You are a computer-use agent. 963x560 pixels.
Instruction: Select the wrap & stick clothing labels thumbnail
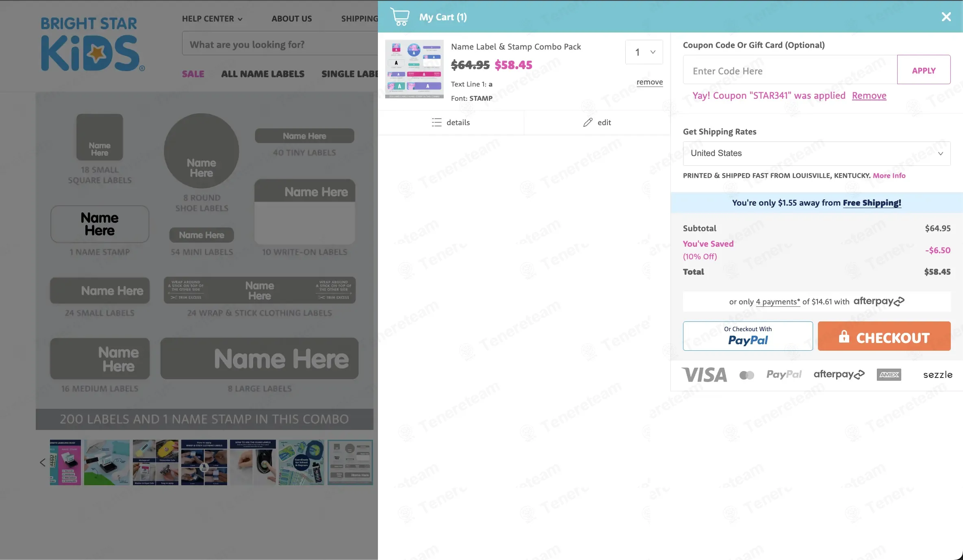coord(204,462)
